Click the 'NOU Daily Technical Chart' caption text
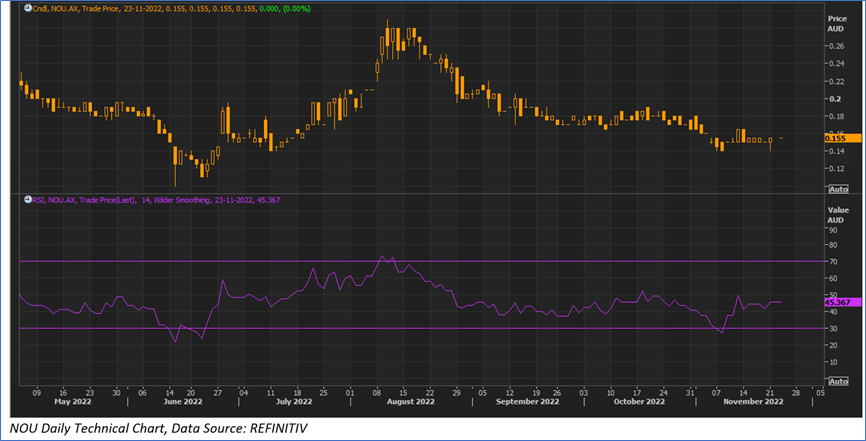This screenshot has height=441, width=866. (87, 428)
